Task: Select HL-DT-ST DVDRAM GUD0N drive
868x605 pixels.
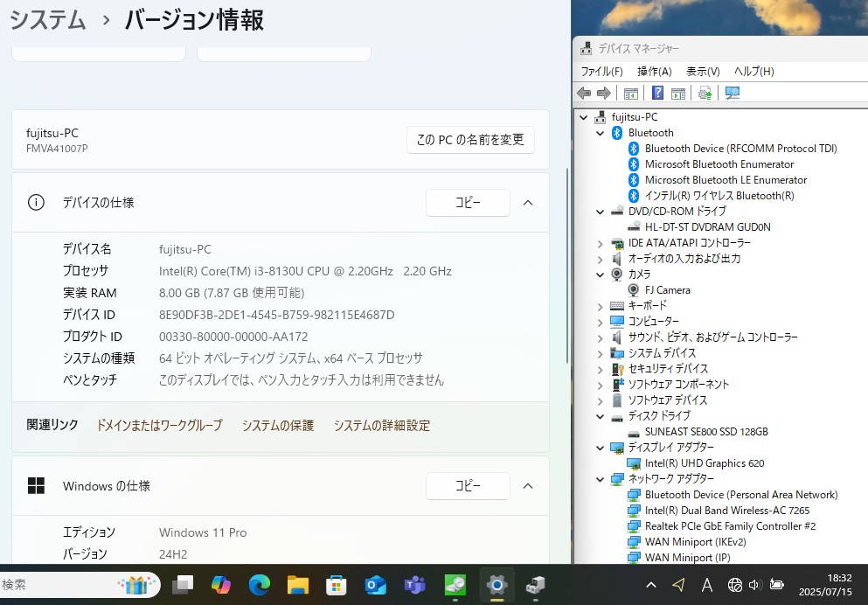Action: pos(707,227)
